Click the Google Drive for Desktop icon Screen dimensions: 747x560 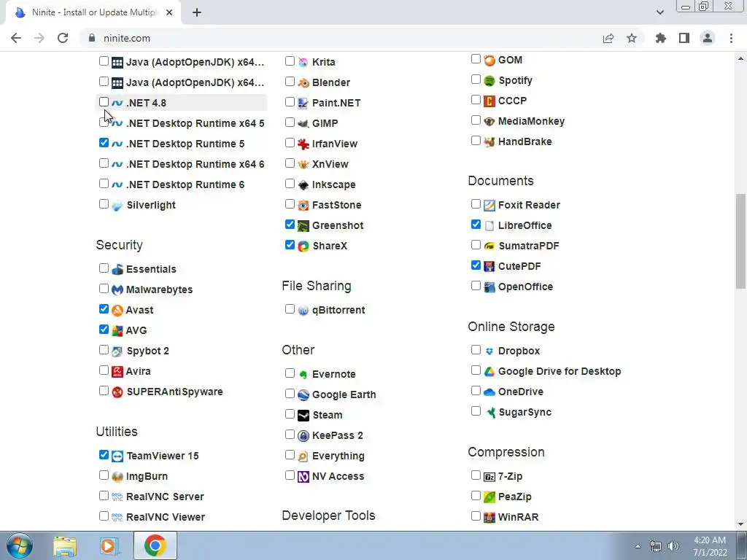(x=489, y=371)
